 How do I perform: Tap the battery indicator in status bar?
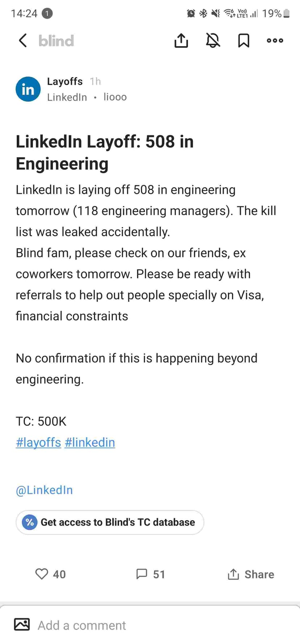click(286, 13)
